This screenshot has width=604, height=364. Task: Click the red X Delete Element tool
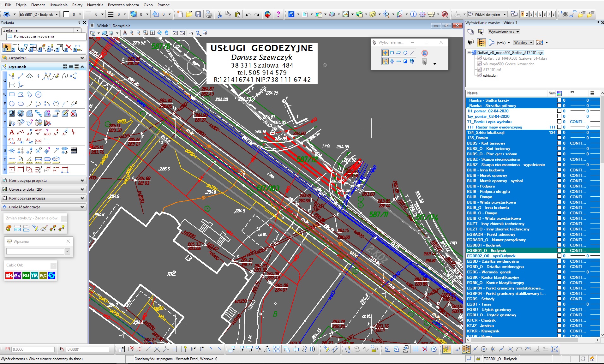pos(69,48)
